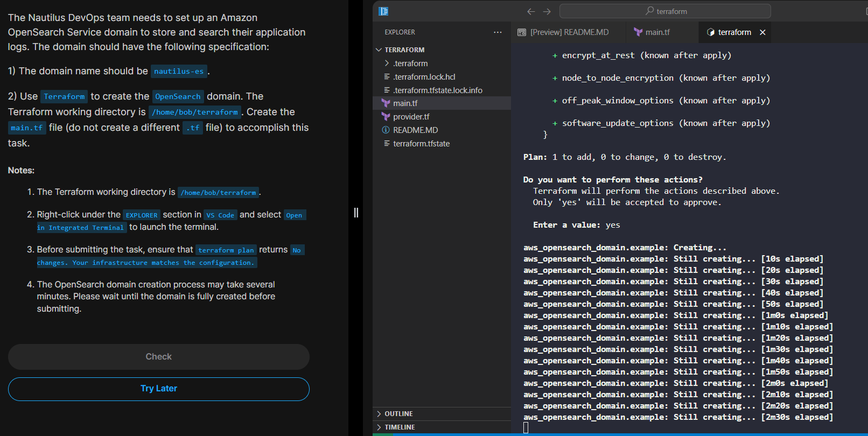Switch to the main.tf editor tab

point(657,32)
